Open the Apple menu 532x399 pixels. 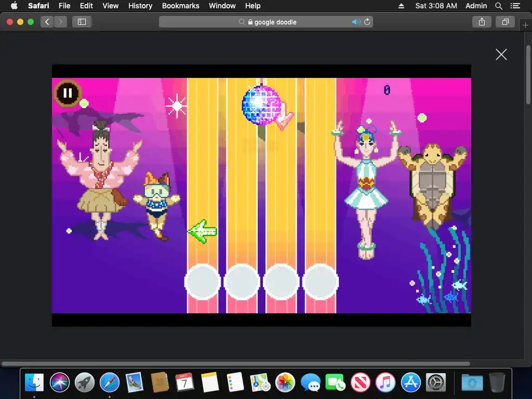14,6
